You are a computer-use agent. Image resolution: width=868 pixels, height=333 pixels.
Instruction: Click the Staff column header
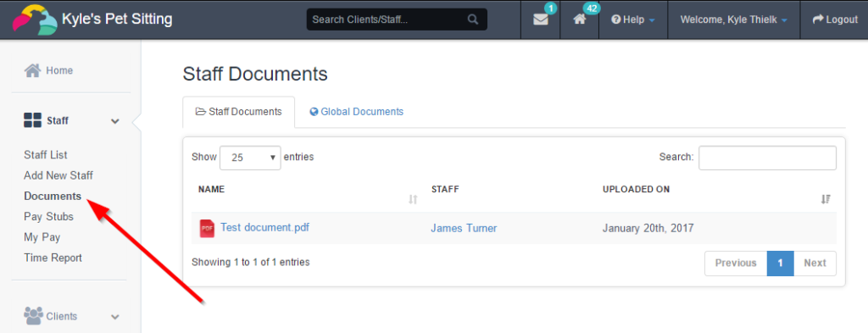[445, 189]
